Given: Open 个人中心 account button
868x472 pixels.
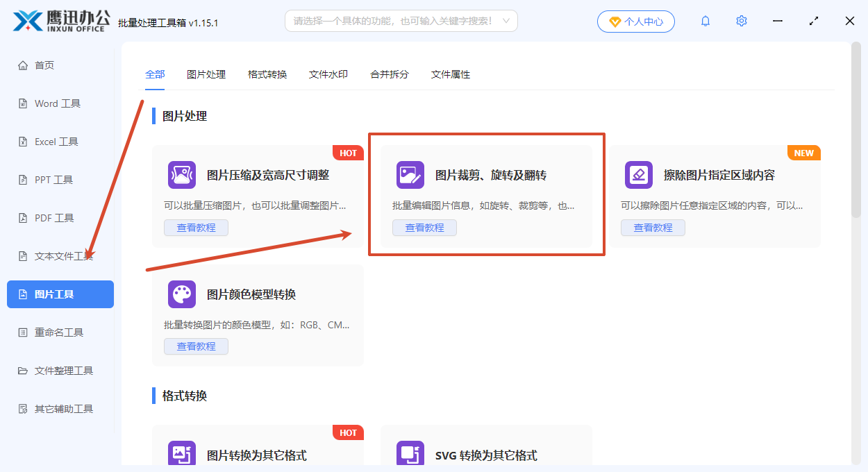Looking at the screenshot, I should click(635, 22).
